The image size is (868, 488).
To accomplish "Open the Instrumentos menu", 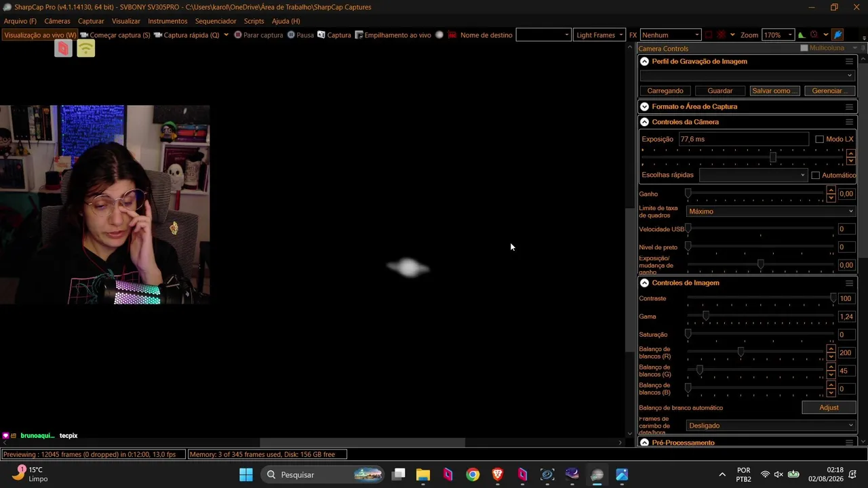I will coord(167,21).
